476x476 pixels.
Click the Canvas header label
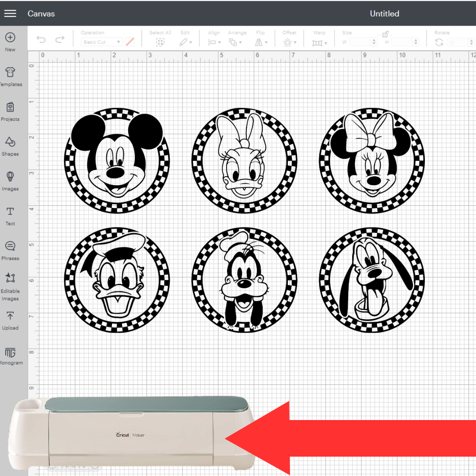(x=41, y=14)
